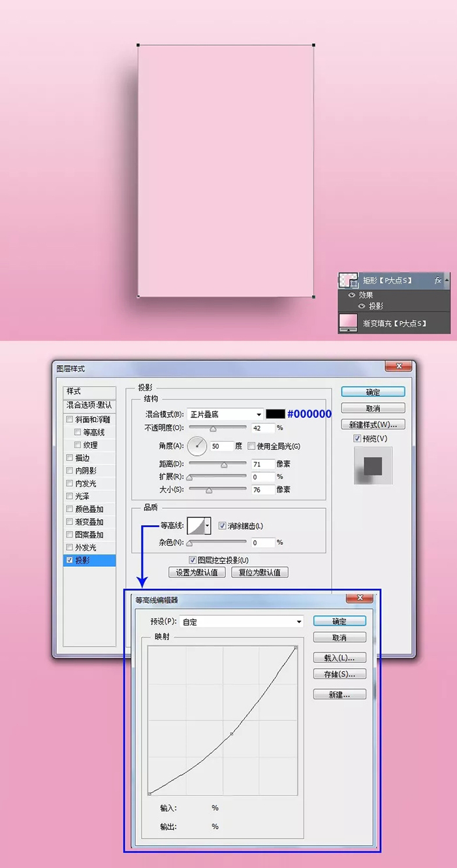Select the 外发光 style item
Viewport: 457px width, 868px height.
pos(89,547)
